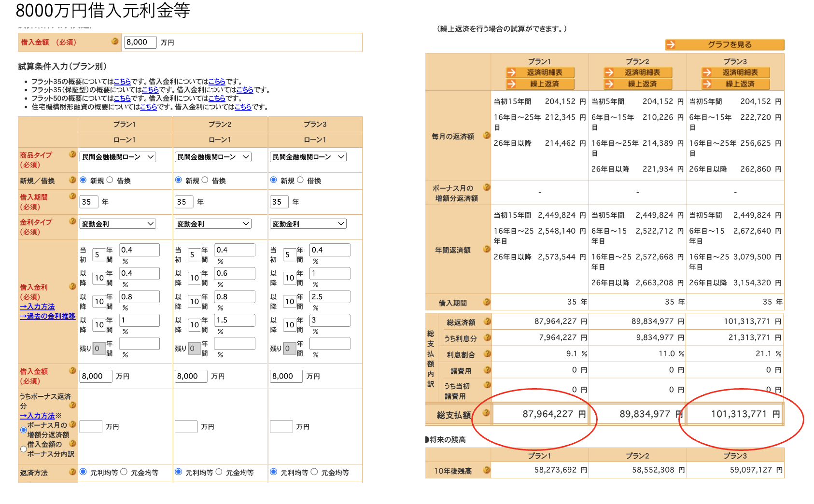Choose 元金均等 repayment for Plan 2
Image resolution: width=814 pixels, height=504 pixels.
219,472
